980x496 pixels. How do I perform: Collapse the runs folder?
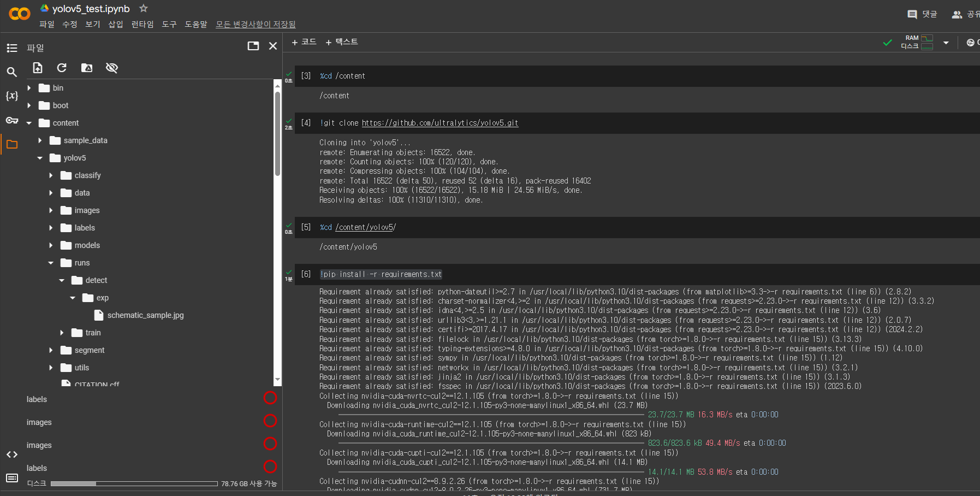click(51, 263)
